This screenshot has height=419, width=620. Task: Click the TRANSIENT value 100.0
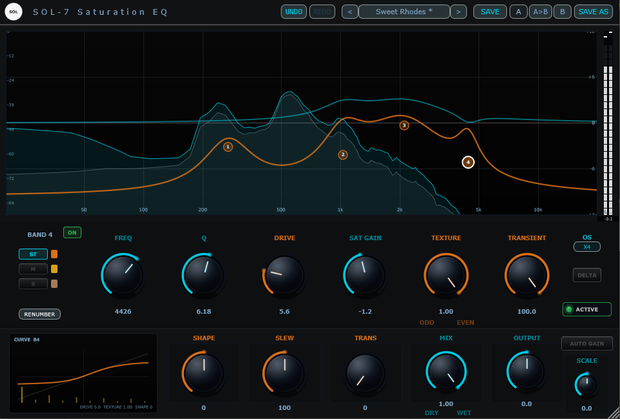pyautogui.click(x=527, y=312)
